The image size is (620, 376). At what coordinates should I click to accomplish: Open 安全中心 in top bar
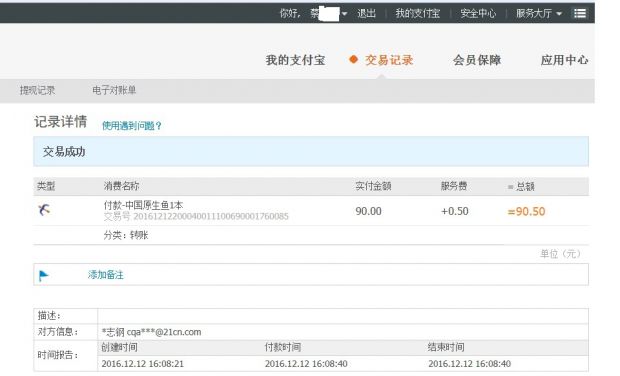pyautogui.click(x=478, y=13)
